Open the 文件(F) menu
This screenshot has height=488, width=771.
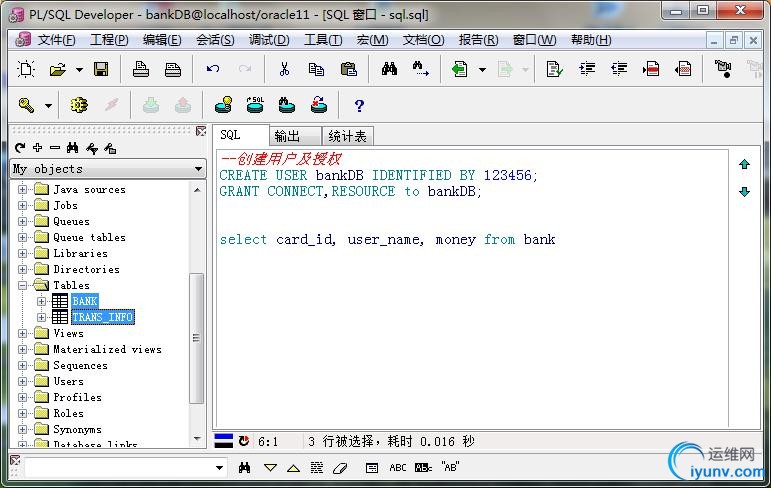pos(56,40)
